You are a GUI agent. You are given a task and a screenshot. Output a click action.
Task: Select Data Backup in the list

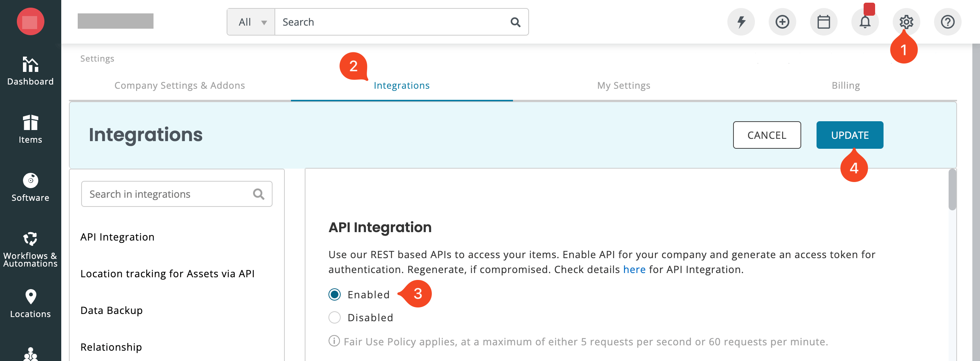pyautogui.click(x=111, y=311)
